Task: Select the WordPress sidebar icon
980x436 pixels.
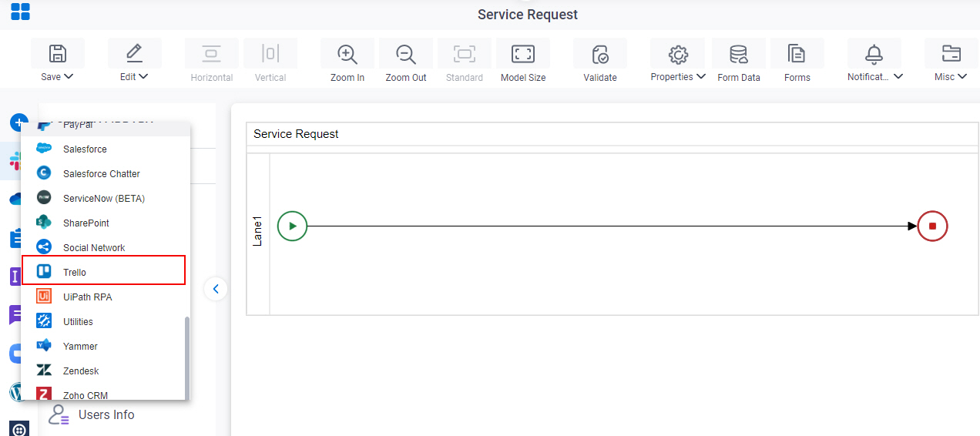Action: 15,393
